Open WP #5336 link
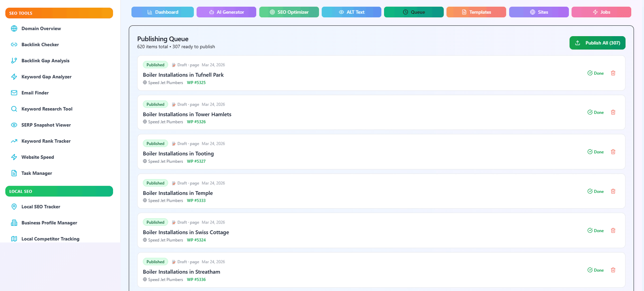The image size is (644, 291). point(196,280)
